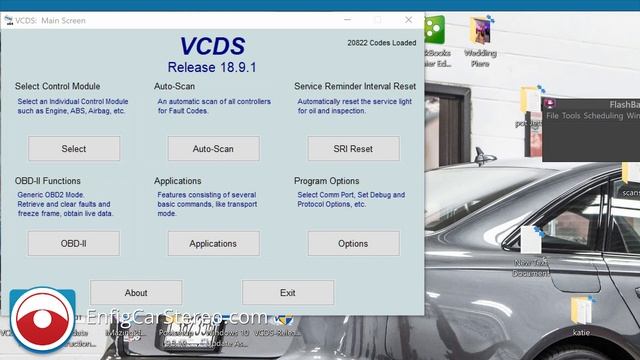
Task: Close the VCDS Main Screen window
Action: click(x=408, y=20)
